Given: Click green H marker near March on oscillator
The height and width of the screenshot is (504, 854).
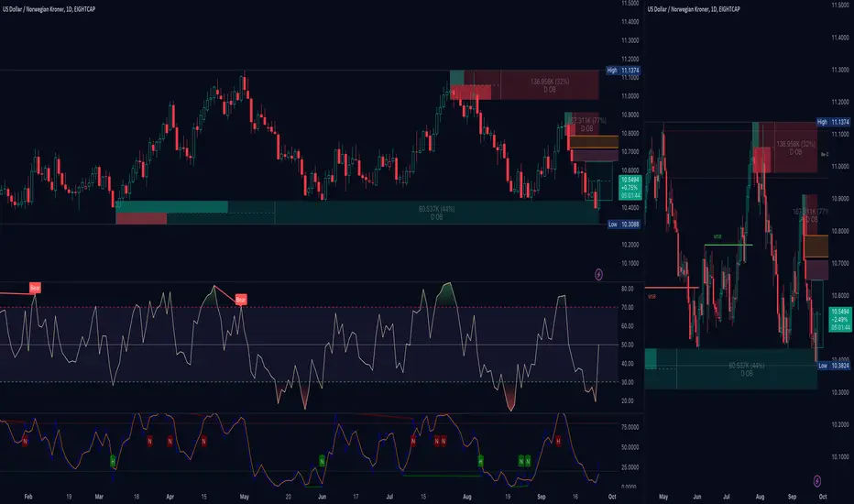Looking at the screenshot, I should (113, 461).
